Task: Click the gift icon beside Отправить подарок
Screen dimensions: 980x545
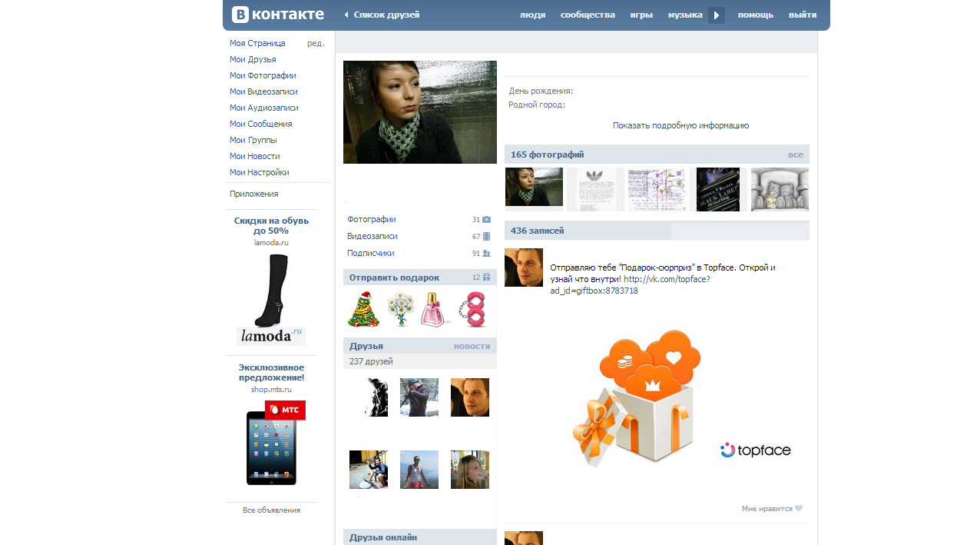Action: click(x=486, y=277)
